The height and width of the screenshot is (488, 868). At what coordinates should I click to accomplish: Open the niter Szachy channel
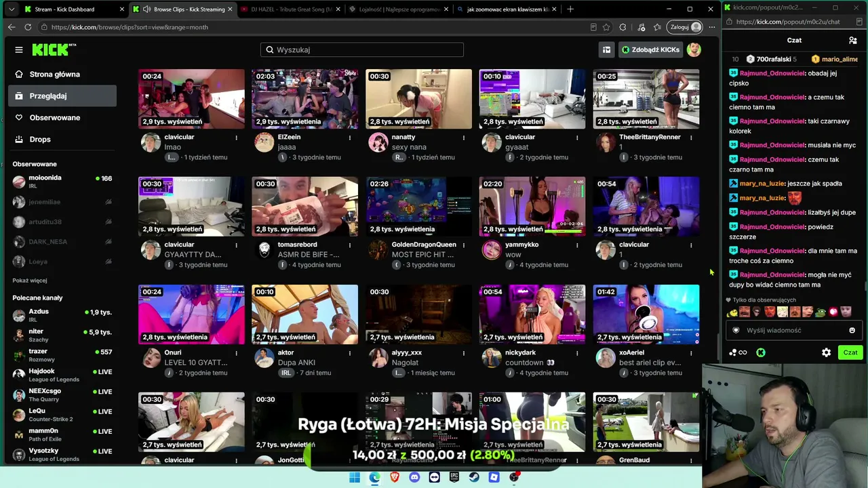click(62, 335)
